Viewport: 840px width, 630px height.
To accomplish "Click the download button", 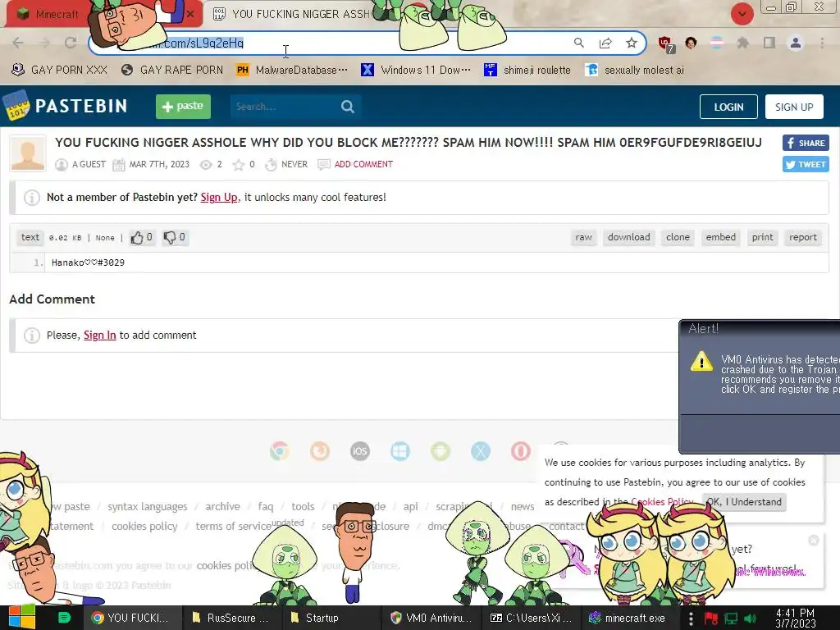I will coord(629,237).
